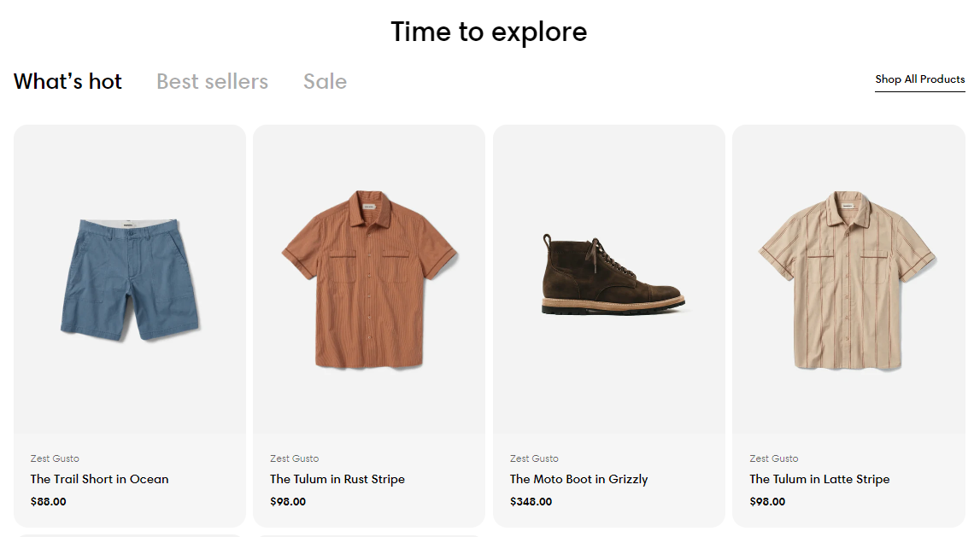Click Zest Gusto brand above Latte Stripe
The width and height of the screenshot is (980, 537).
pos(774,458)
